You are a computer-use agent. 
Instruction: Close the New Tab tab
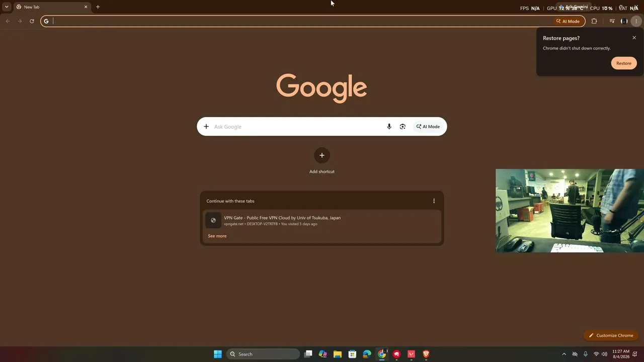tap(86, 7)
